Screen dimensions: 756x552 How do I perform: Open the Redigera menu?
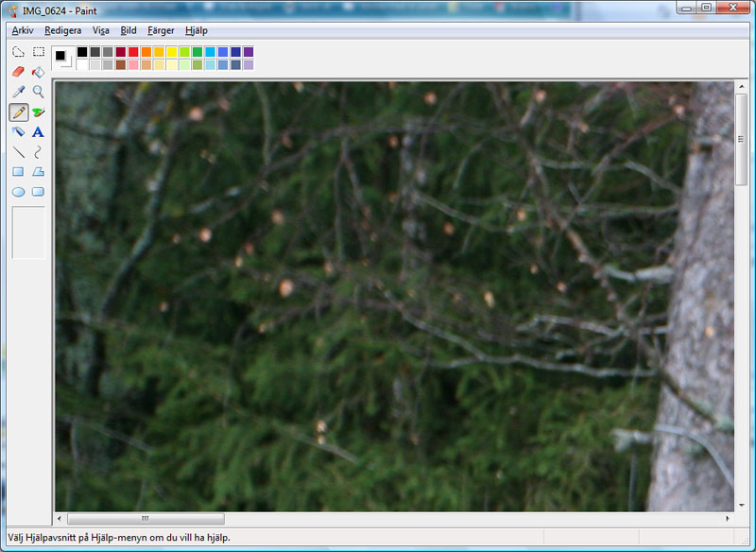(62, 30)
